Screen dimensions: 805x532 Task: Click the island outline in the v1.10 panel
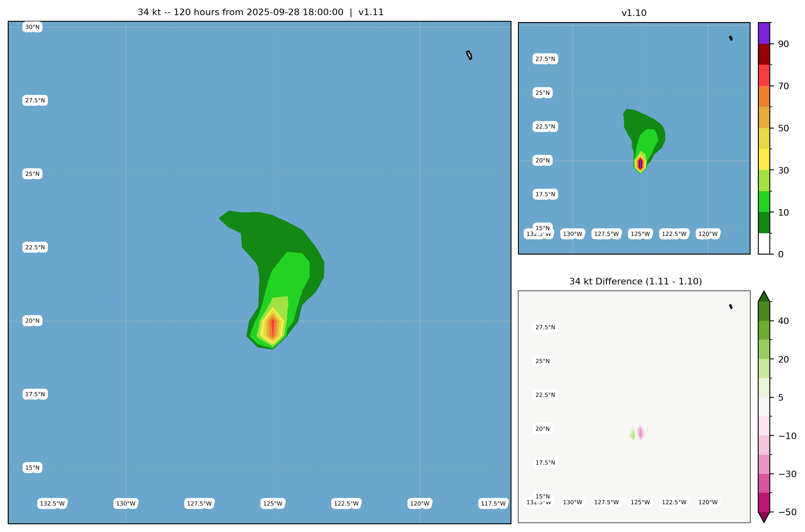[731, 38]
